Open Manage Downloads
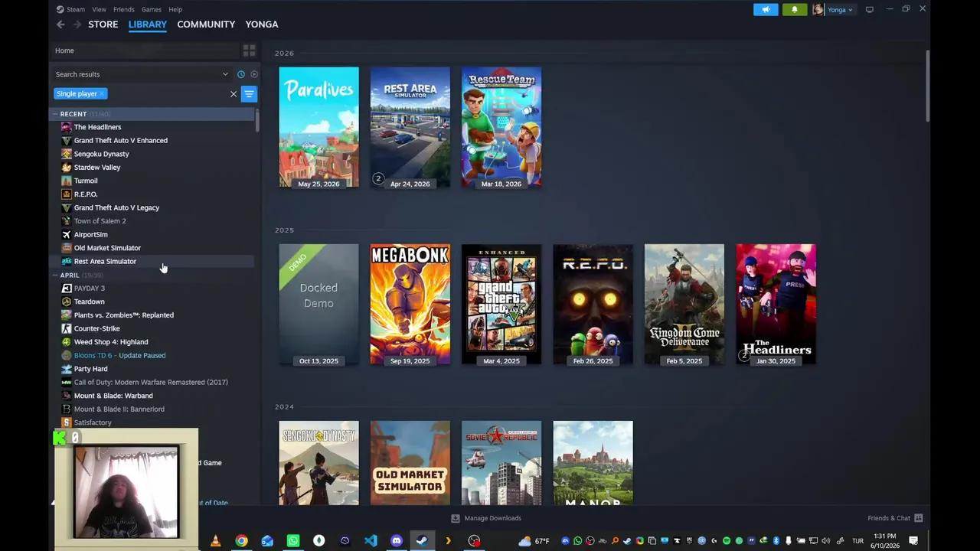The image size is (980, 551). coord(486,518)
